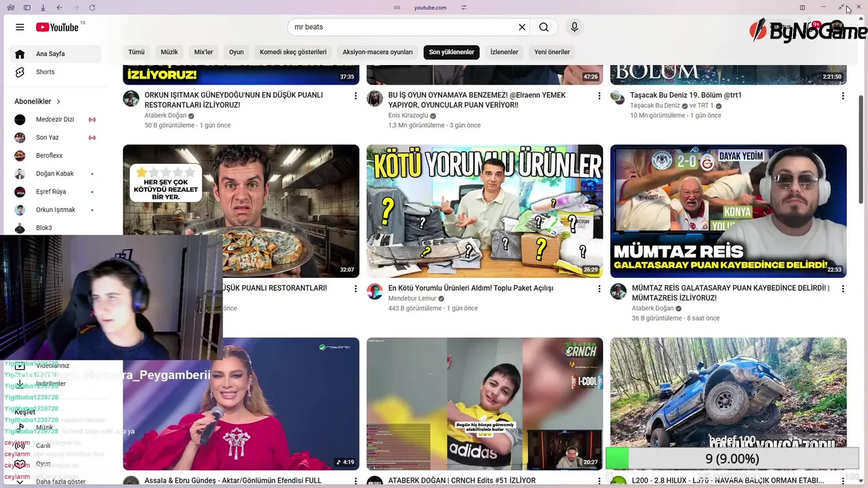
Task: Start voice search with the microphone icon
Action: click(x=574, y=27)
